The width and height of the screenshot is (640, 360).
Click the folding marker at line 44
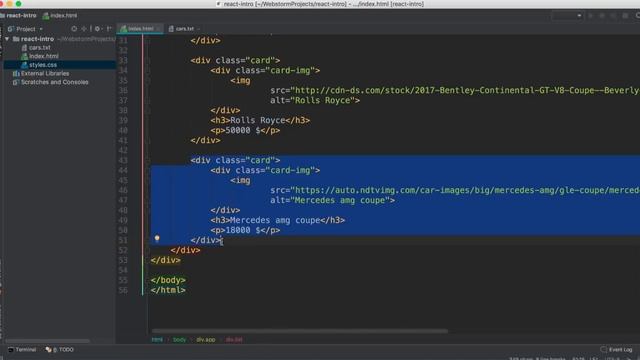(147, 171)
